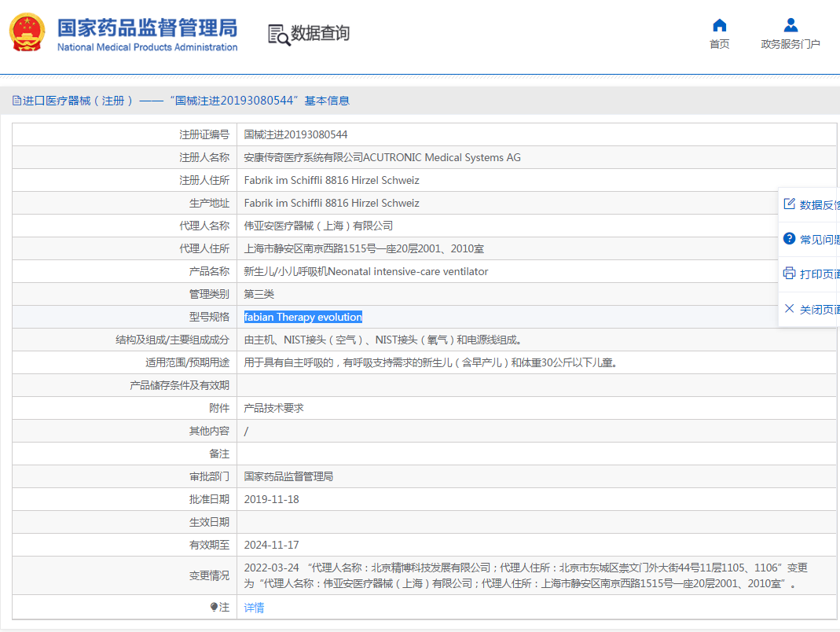Click the 备注 row label
This screenshot has height=632, width=840.
(219, 454)
